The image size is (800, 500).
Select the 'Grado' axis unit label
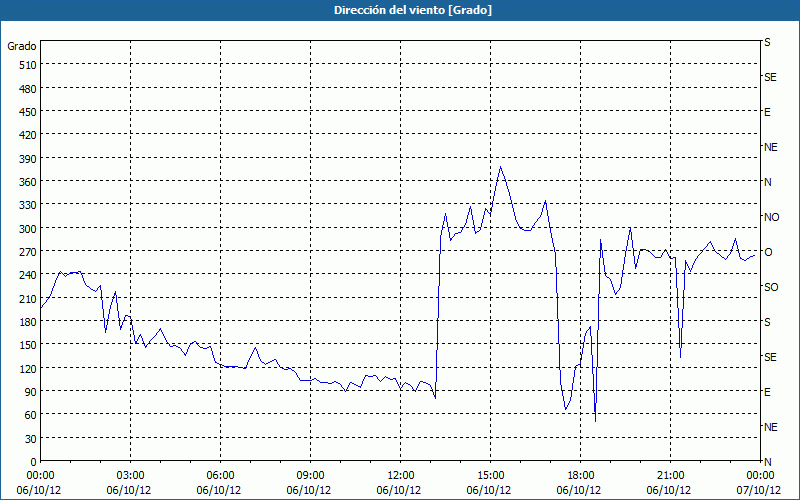pyautogui.click(x=22, y=46)
